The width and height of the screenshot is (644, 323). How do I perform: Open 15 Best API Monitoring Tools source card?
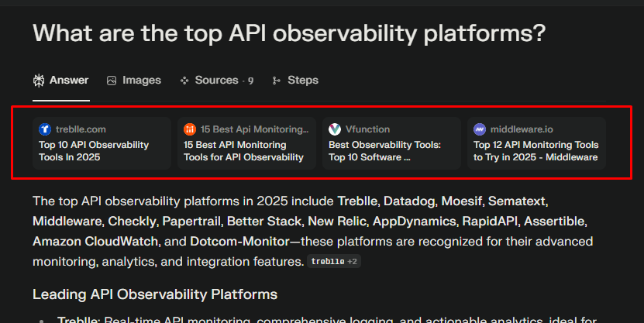pos(247,143)
